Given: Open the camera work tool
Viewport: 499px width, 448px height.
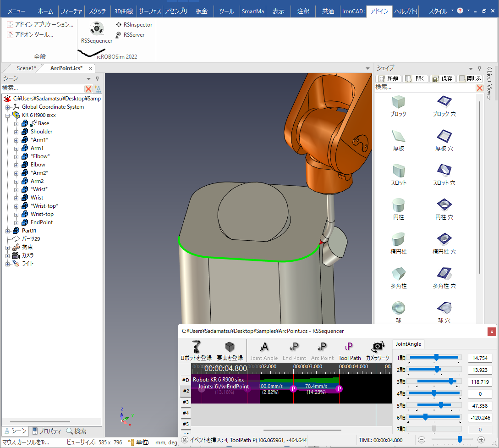Looking at the screenshot, I should pyautogui.click(x=378, y=350).
